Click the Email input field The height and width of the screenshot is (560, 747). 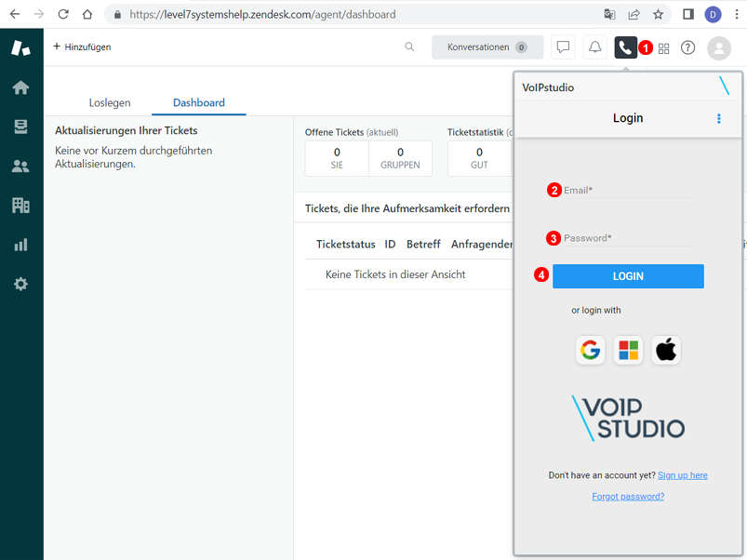coord(628,190)
